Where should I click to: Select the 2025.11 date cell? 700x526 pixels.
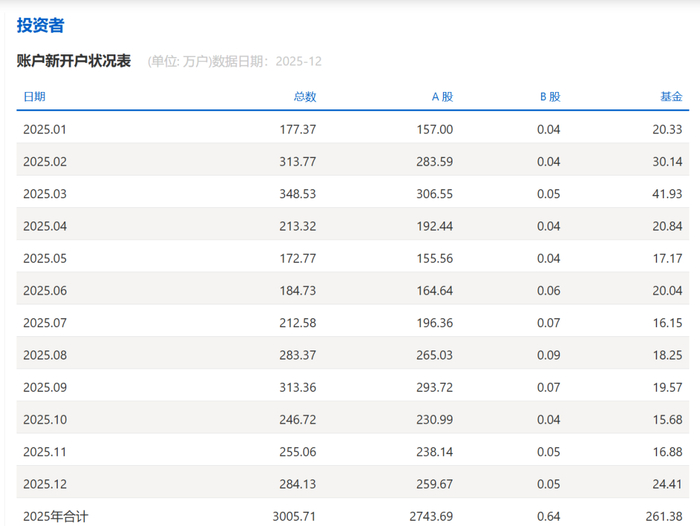click(x=45, y=452)
